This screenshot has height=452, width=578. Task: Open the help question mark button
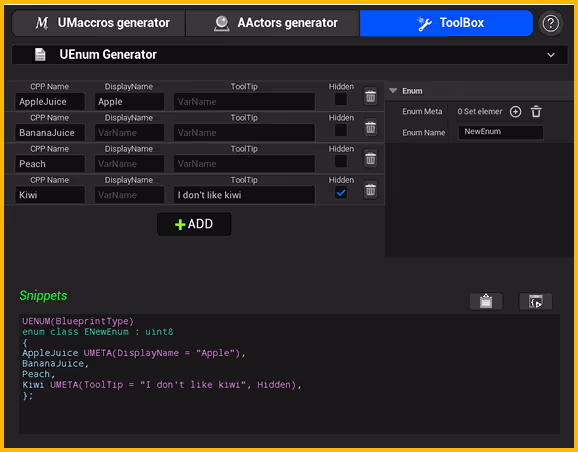[x=551, y=23]
